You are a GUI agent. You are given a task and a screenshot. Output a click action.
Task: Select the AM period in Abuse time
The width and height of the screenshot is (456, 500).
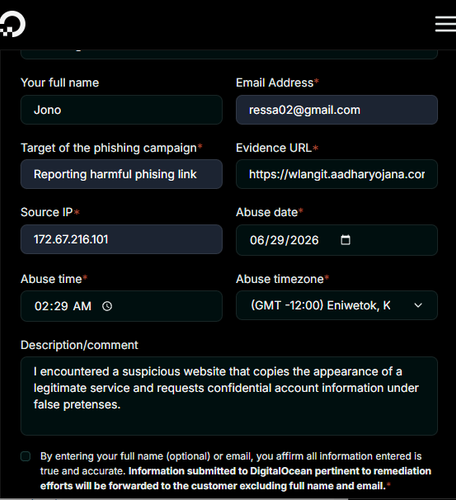[82, 306]
